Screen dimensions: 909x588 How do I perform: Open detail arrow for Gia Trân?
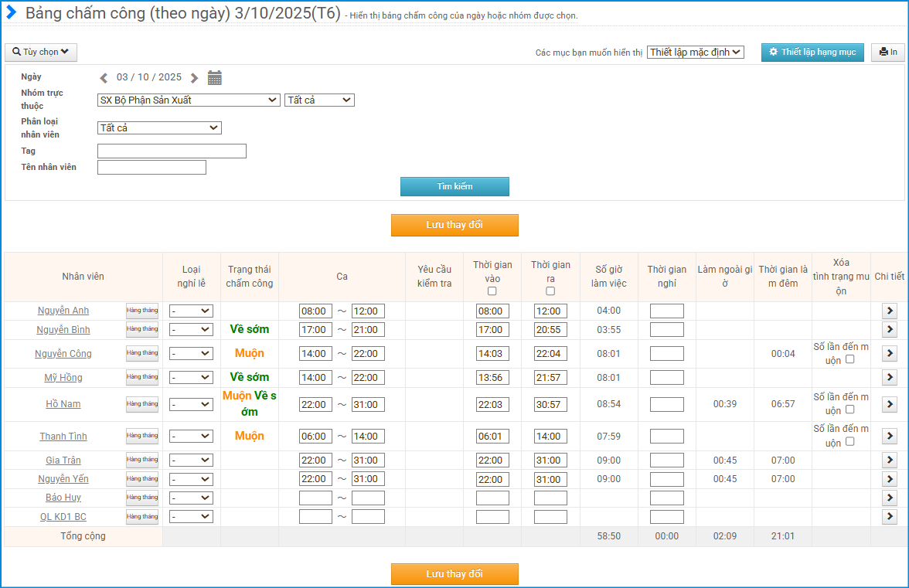pos(890,461)
